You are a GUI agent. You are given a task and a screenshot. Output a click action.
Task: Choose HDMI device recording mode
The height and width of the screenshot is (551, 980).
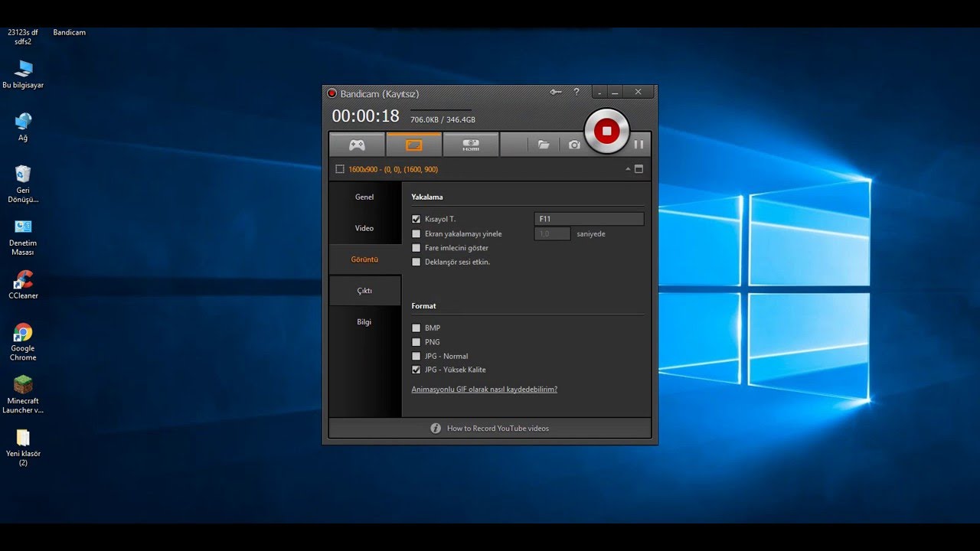tap(471, 145)
